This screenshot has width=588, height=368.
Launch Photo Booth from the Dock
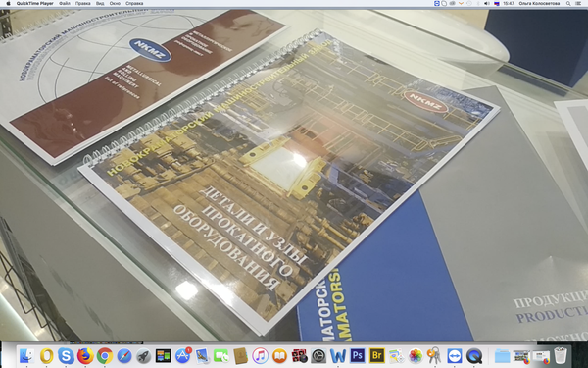pos(299,355)
